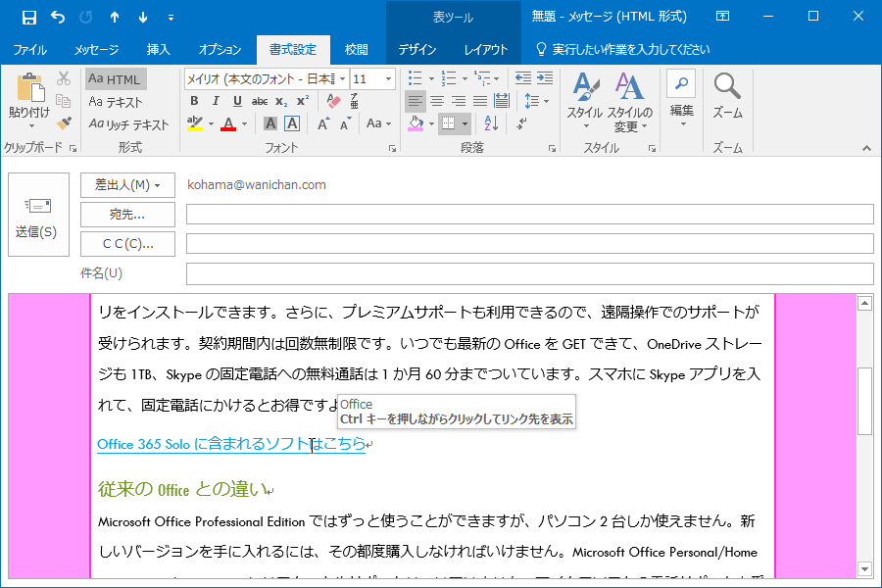Send the message

[38, 215]
